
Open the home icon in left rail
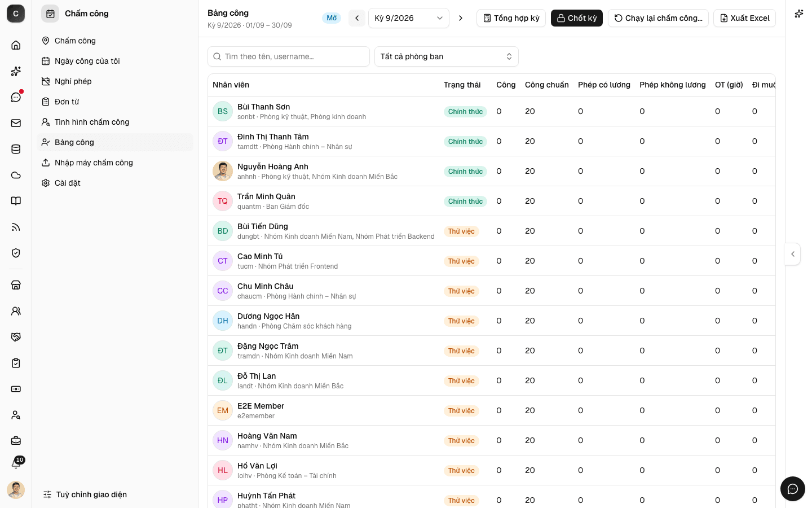click(16, 45)
